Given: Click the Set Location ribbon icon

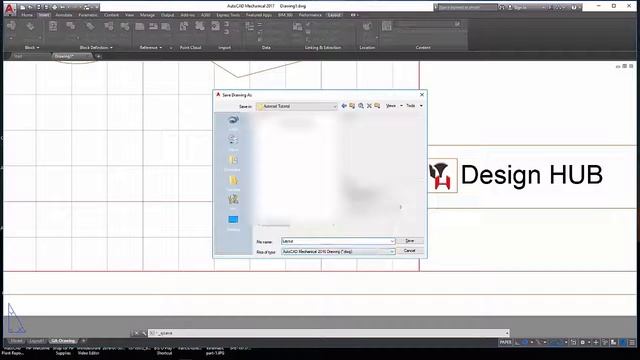Looking at the screenshot, I should (x=367, y=27).
